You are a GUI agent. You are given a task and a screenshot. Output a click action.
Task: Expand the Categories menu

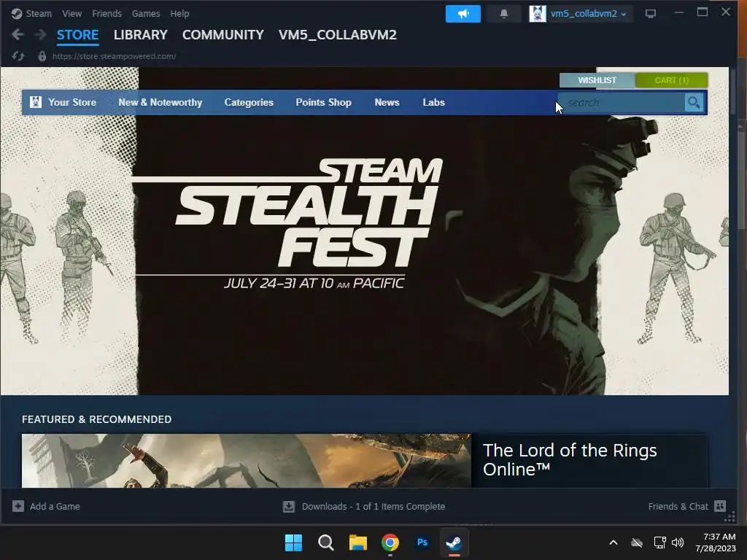[249, 102]
